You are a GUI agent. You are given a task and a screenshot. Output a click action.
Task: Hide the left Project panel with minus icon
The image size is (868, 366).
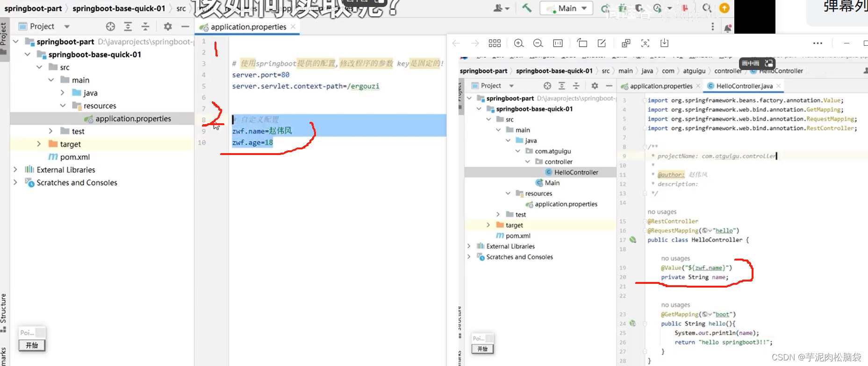(185, 27)
